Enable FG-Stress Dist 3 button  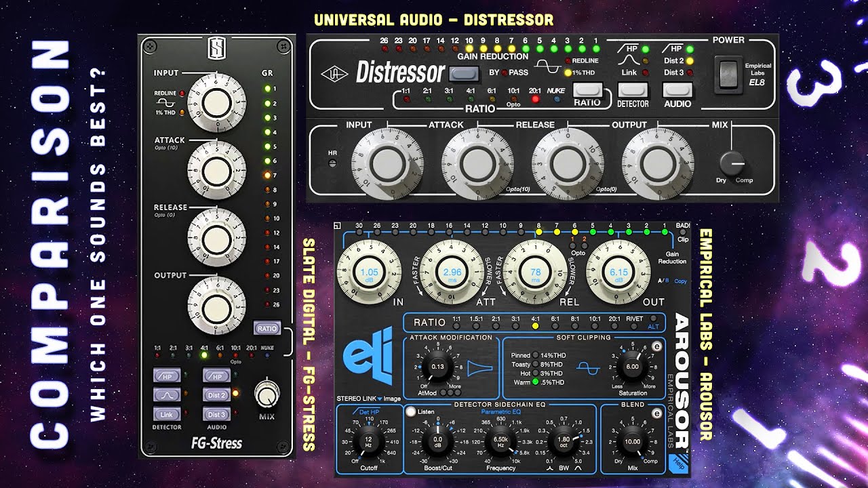pos(217,414)
